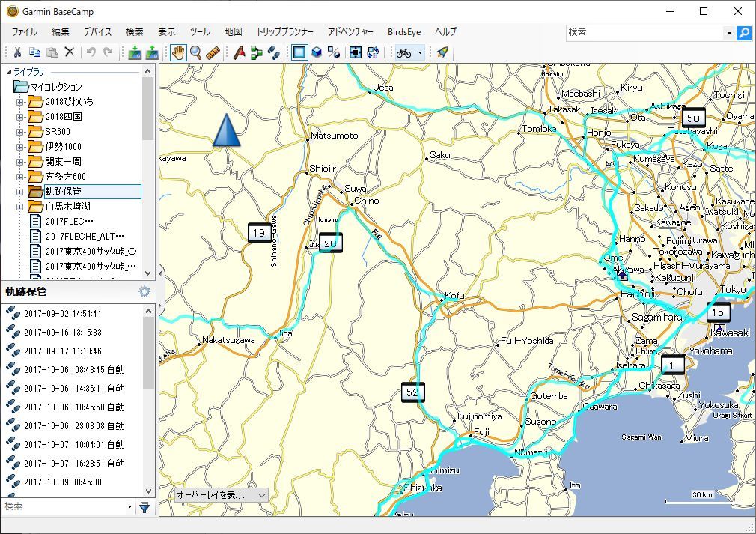Click the fit-to-selection center map icon
Image resolution: width=756 pixels, height=534 pixels.
[356, 52]
